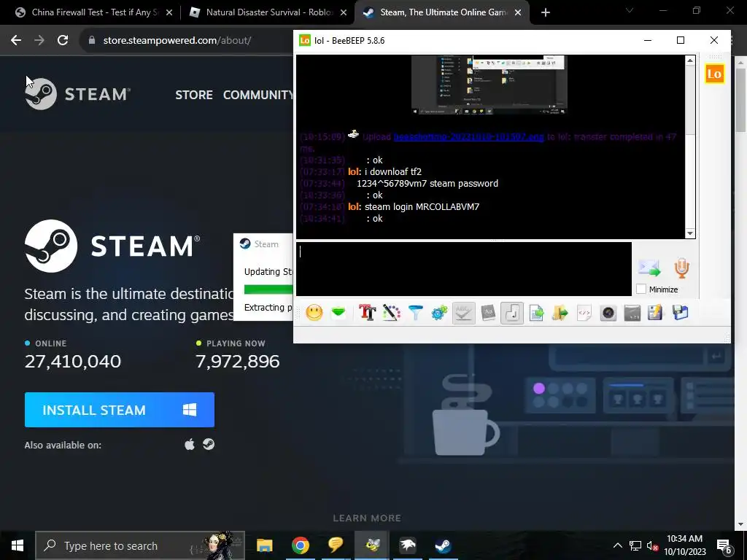The height and width of the screenshot is (560, 747).
Task: Click the screenshot thumbnail in chat history
Action: pos(489,85)
